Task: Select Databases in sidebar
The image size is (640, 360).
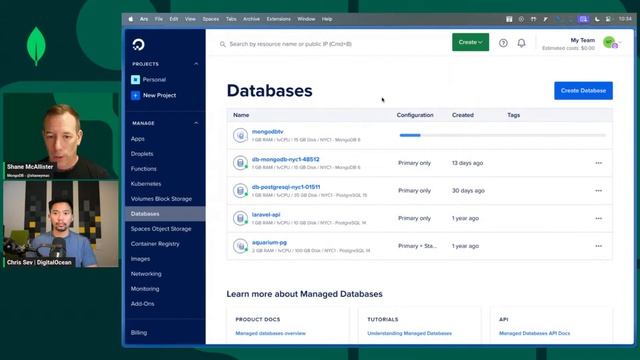Action: click(x=165, y=214)
